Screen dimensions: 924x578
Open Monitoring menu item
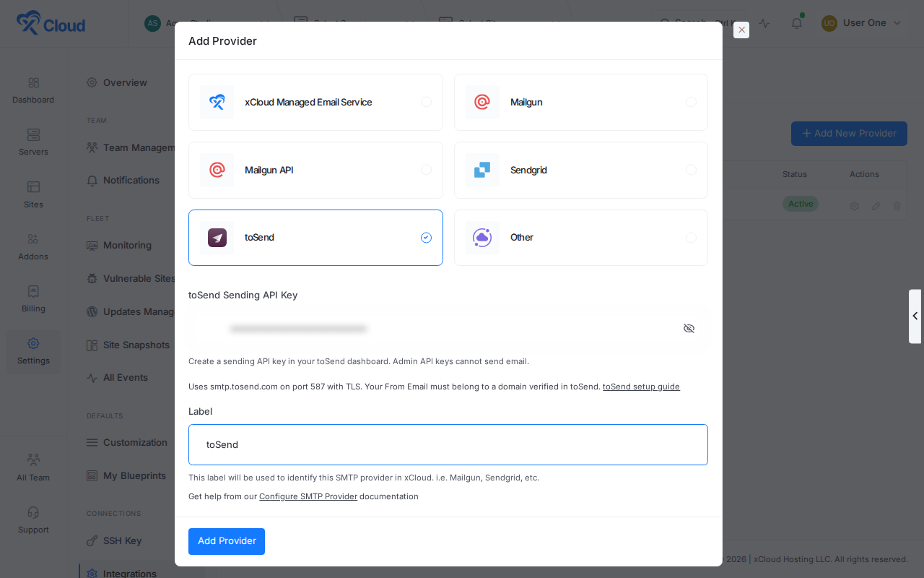[119, 245]
